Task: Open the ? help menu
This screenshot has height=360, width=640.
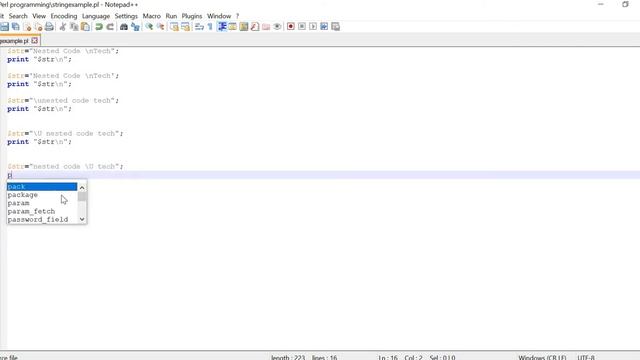Action: (237, 16)
